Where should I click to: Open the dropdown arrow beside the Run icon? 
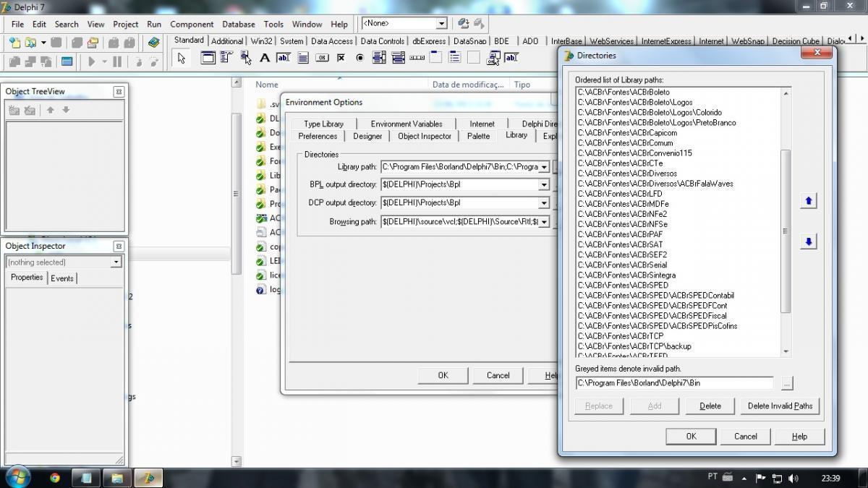(104, 62)
